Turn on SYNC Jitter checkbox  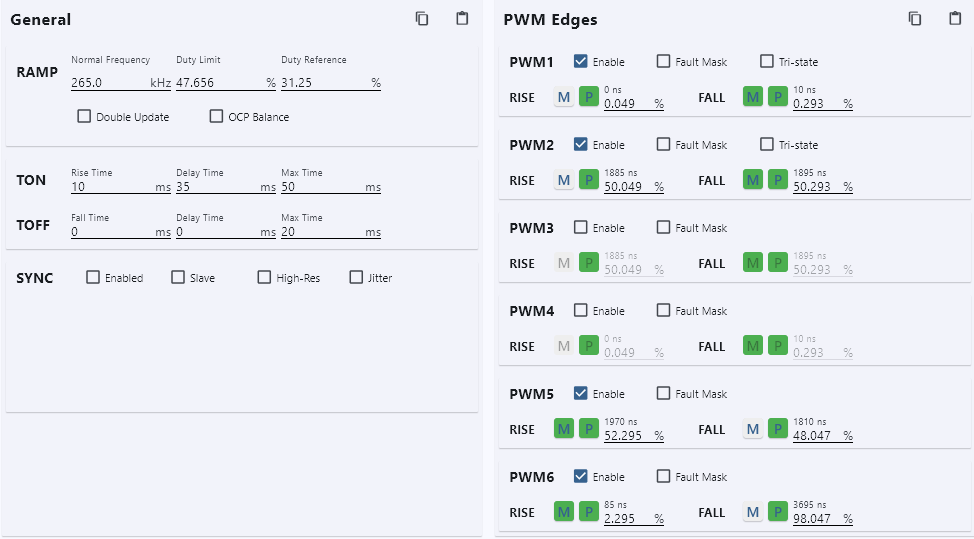tap(356, 278)
